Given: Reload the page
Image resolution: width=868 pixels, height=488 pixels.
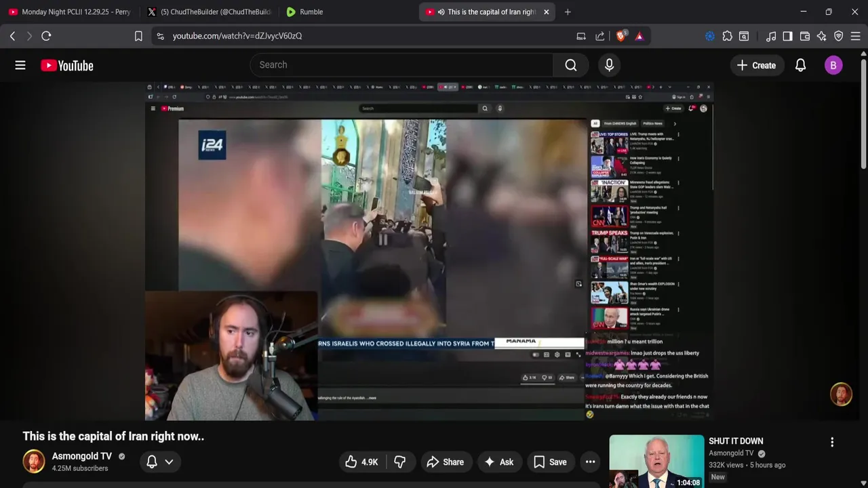Looking at the screenshot, I should click(x=46, y=36).
